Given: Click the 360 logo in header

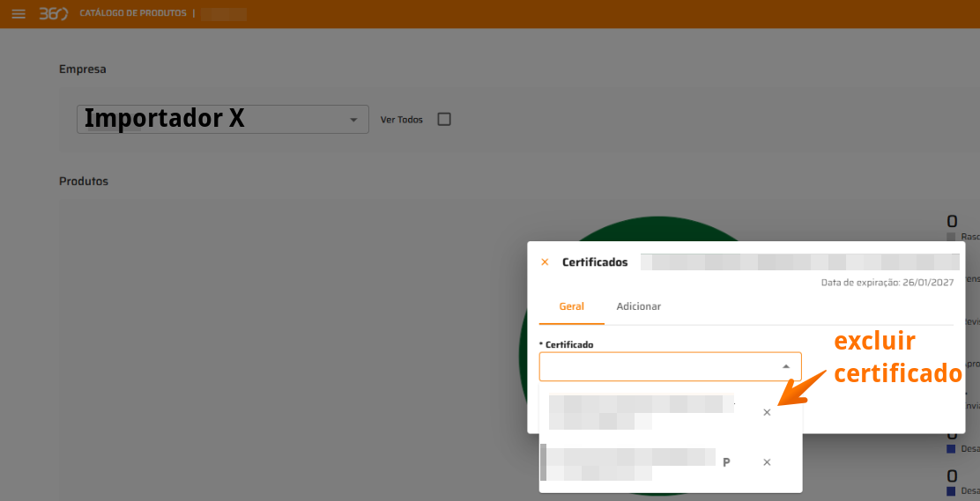Looking at the screenshot, I should [x=53, y=14].
